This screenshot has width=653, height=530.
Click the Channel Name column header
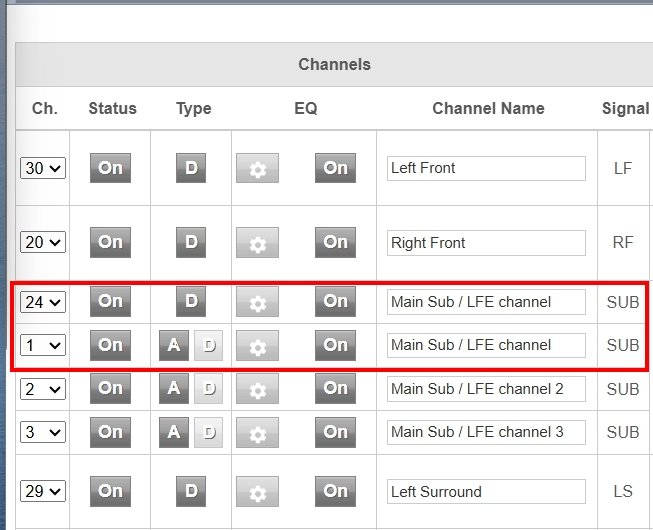coord(488,108)
